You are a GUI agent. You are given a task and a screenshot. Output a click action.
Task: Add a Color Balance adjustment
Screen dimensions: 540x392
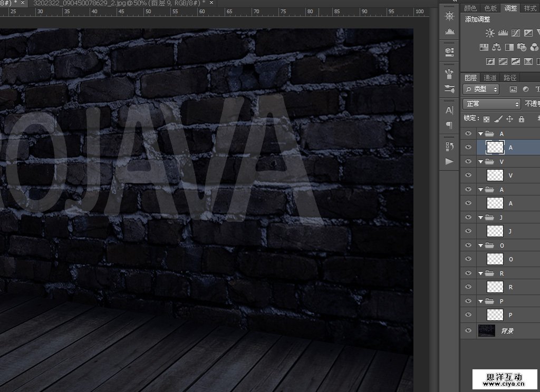(x=496, y=47)
